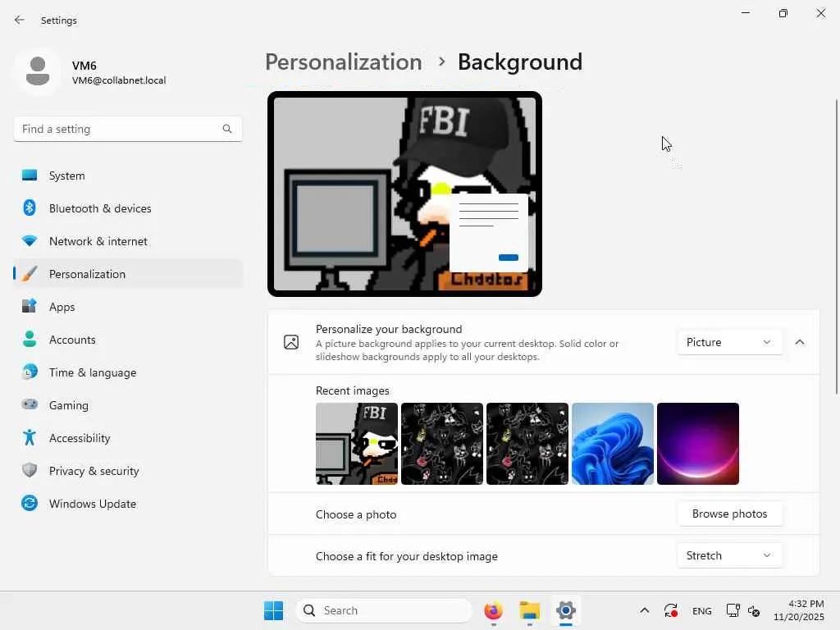840x630 pixels.
Task: Open Network & internet settings
Action: (x=127, y=240)
